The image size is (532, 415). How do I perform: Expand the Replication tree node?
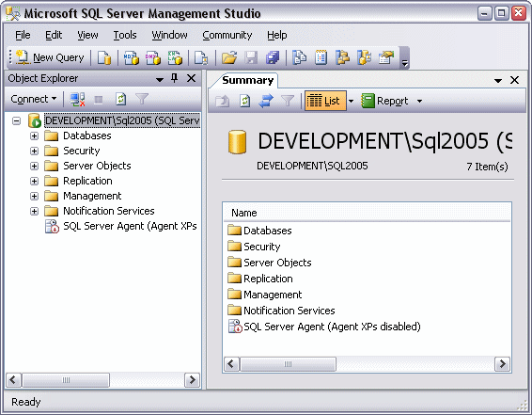pos(34,181)
